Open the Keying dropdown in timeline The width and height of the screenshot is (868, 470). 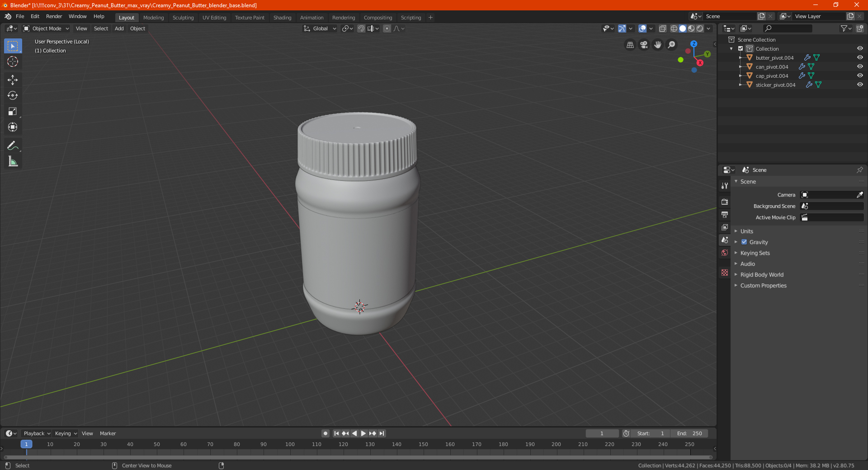click(66, 433)
